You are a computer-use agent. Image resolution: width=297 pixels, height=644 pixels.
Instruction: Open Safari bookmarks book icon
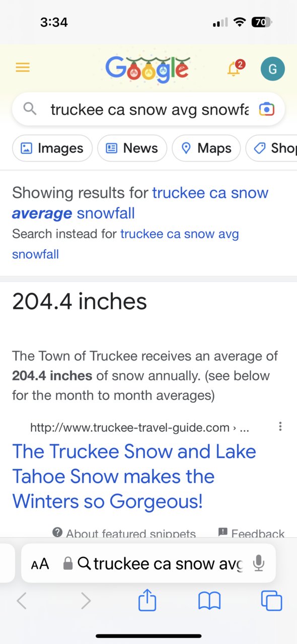[x=209, y=601]
